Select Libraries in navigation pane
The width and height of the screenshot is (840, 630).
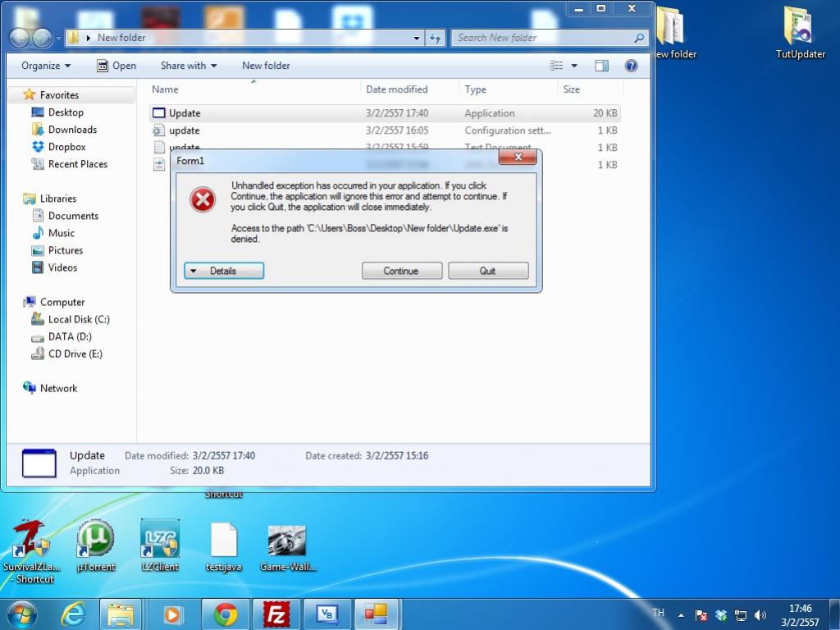58,199
